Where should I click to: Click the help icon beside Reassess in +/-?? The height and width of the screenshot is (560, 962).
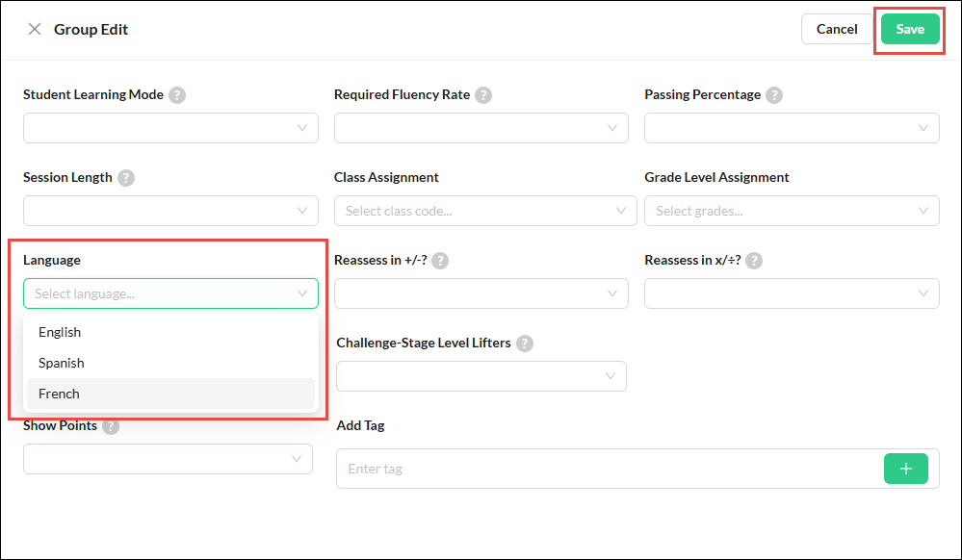440,261
